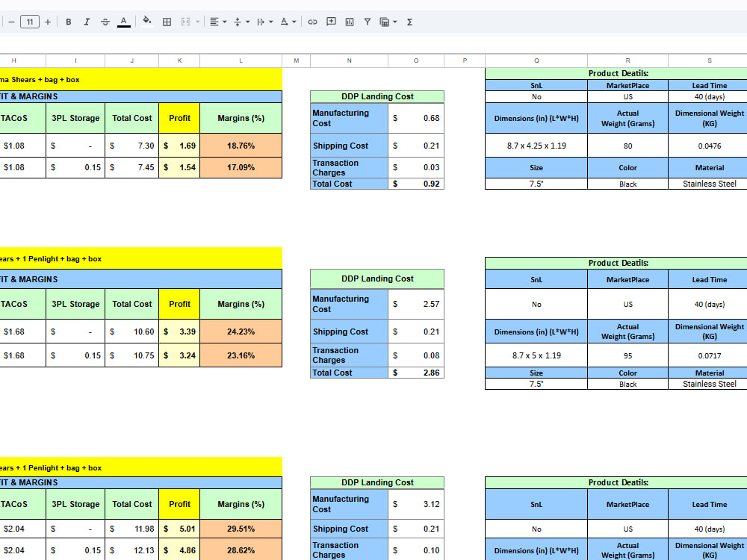
Task: Toggle bold formatting
Action: (x=69, y=22)
